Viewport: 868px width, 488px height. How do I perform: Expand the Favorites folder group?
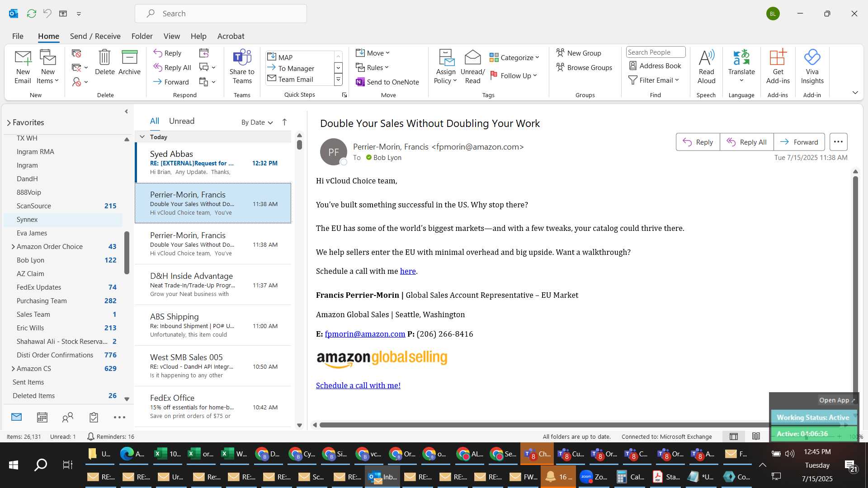(x=9, y=122)
